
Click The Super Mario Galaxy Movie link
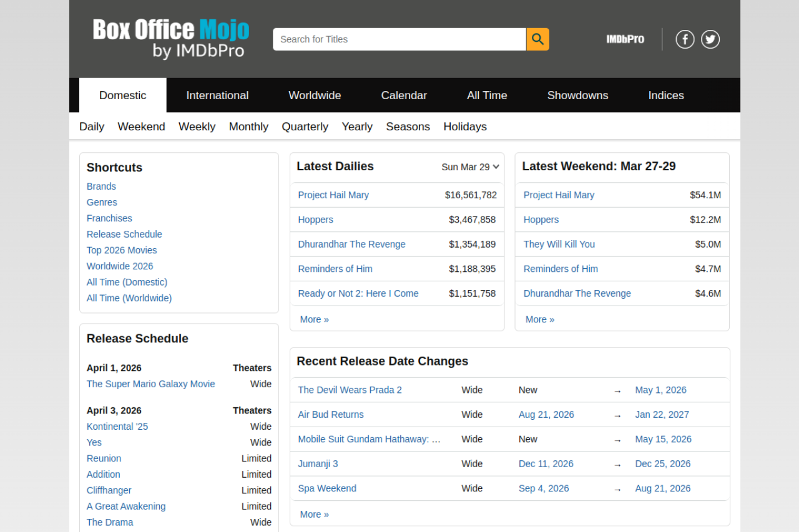click(150, 384)
